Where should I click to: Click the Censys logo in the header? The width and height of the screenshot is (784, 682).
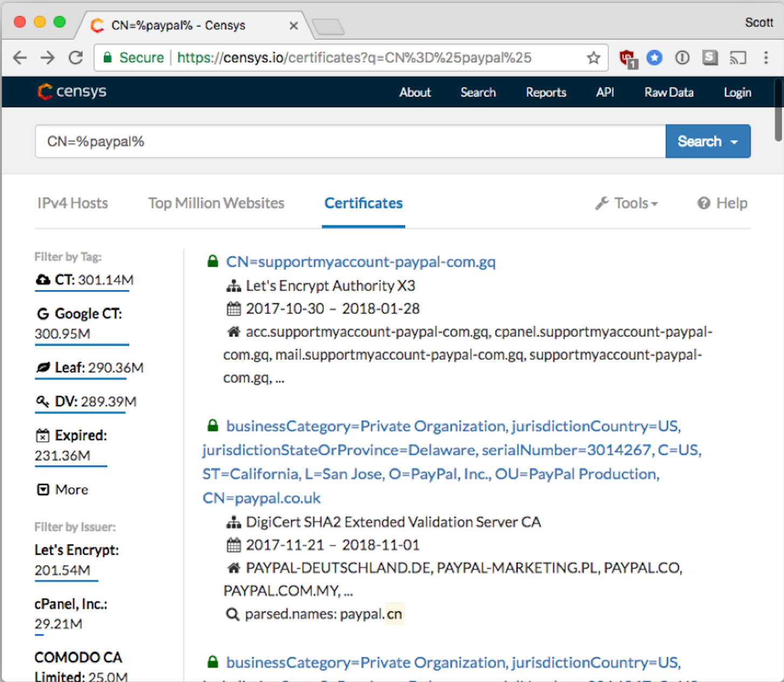tap(72, 92)
